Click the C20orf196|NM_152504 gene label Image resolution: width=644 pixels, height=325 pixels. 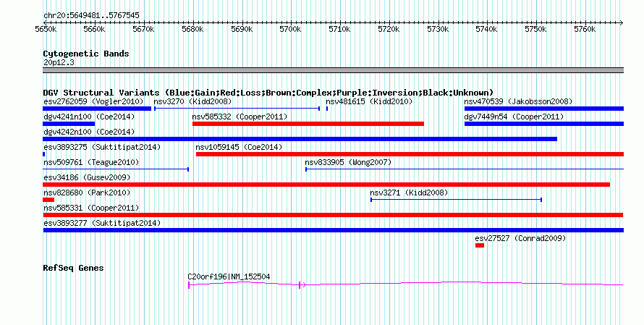pyautogui.click(x=229, y=277)
